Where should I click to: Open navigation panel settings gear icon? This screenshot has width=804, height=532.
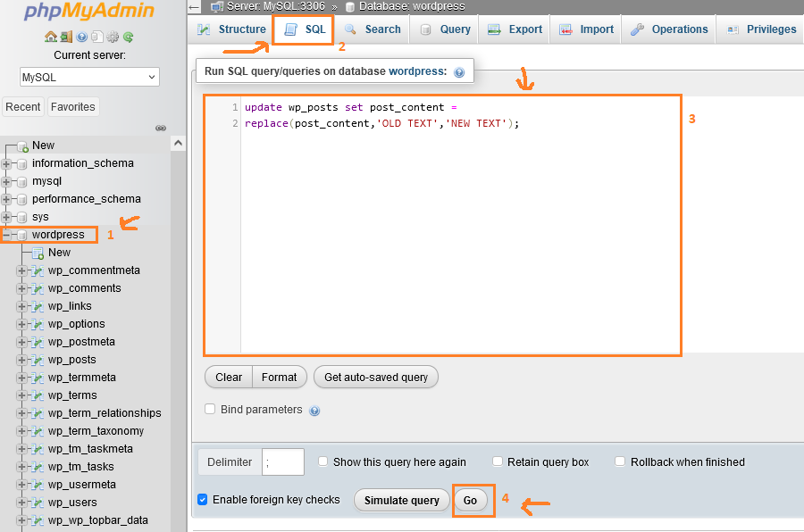[113, 37]
